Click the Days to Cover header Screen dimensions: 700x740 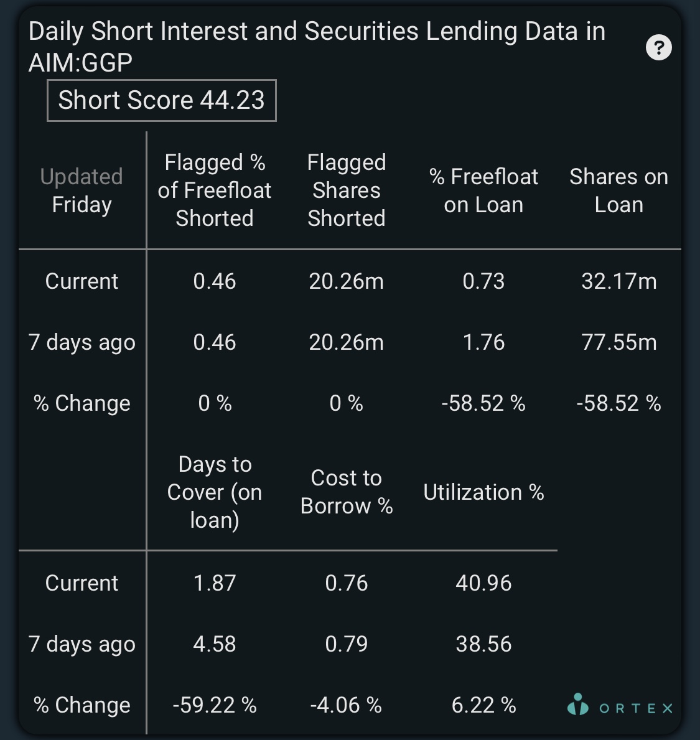coord(215,492)
